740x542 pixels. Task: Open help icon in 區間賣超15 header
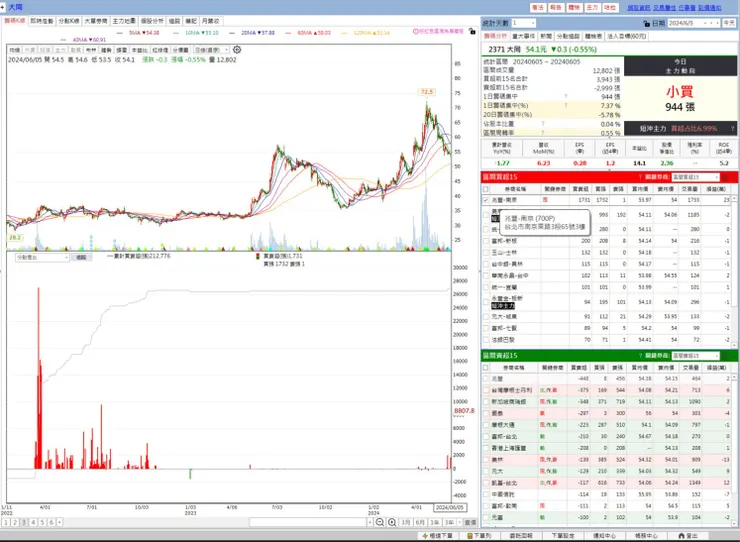point(640,356)
